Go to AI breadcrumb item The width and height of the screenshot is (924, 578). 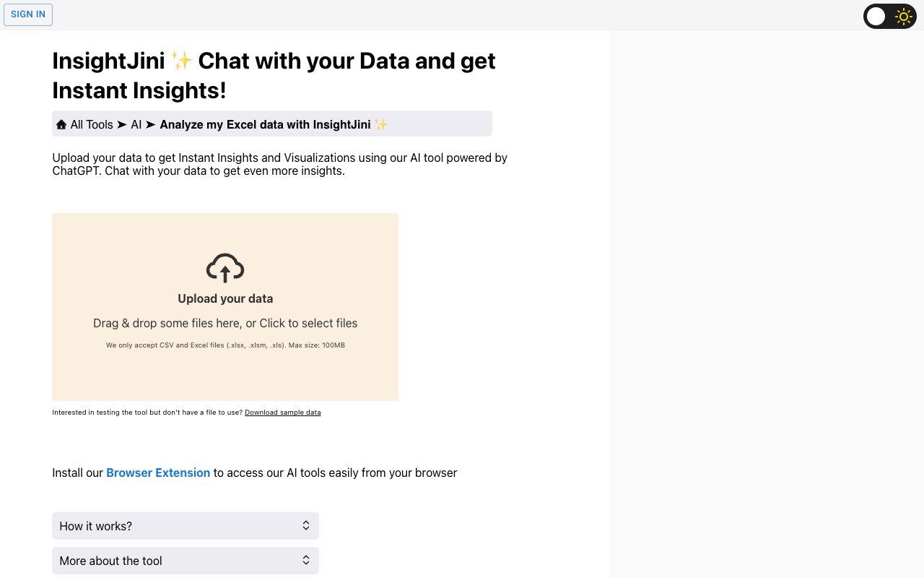136,124
